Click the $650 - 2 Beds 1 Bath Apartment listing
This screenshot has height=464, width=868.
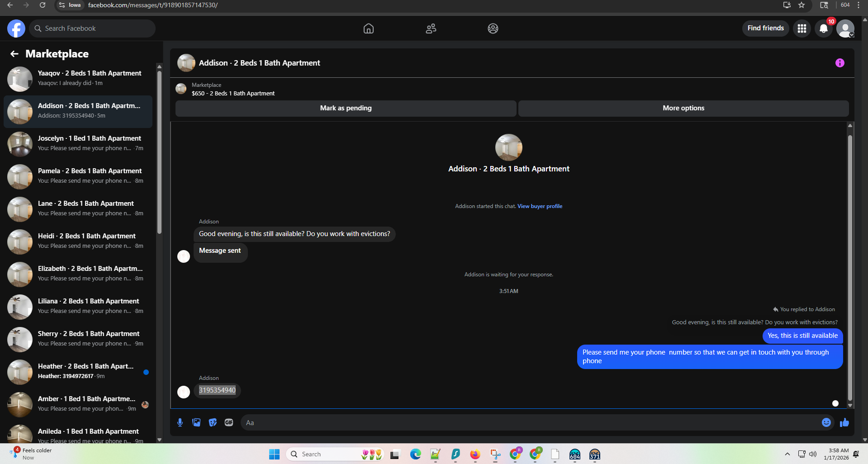[233, 94]
